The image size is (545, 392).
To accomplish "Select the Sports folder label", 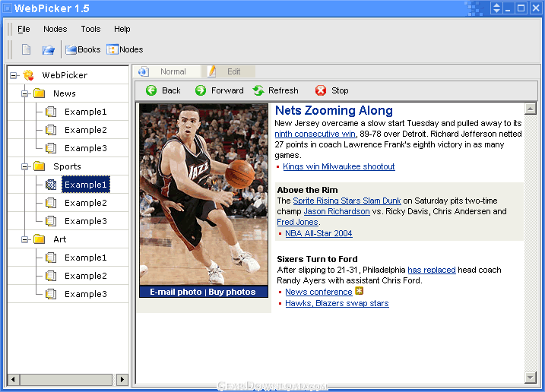I will [67, 166].
